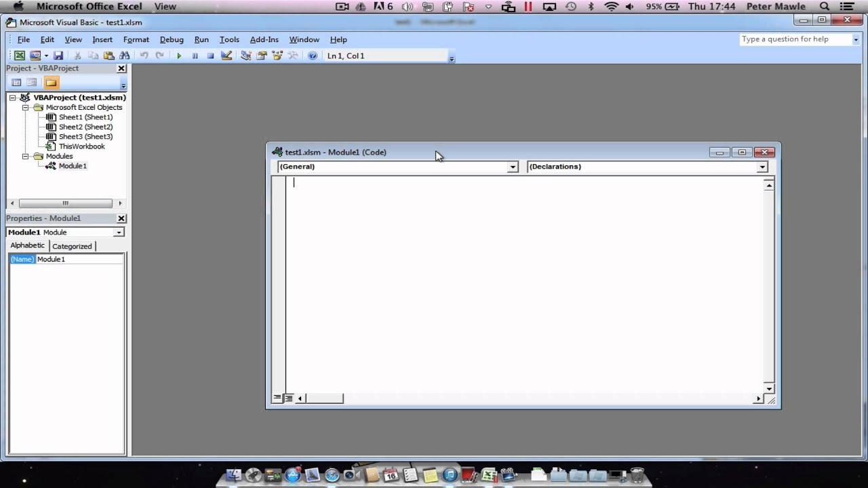
Task: Switch to Categorized properties tab
Action: tap(72, 246)
